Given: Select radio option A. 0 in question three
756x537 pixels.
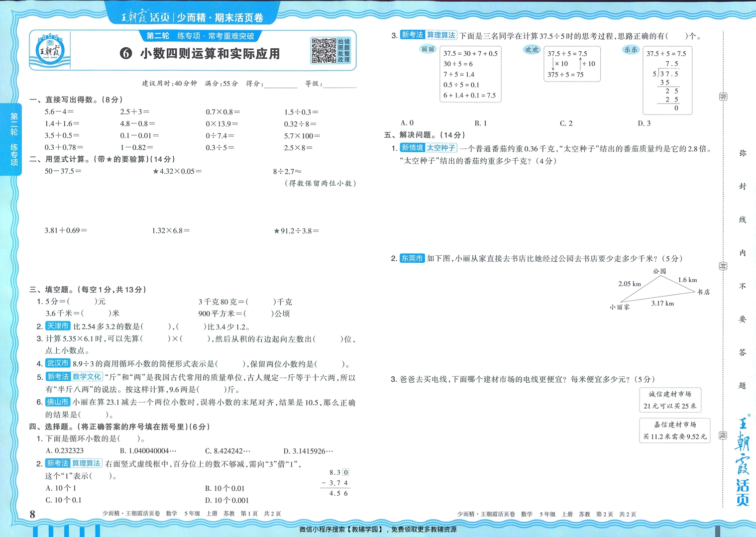Looking at the screenshot, I should [406, 123].
